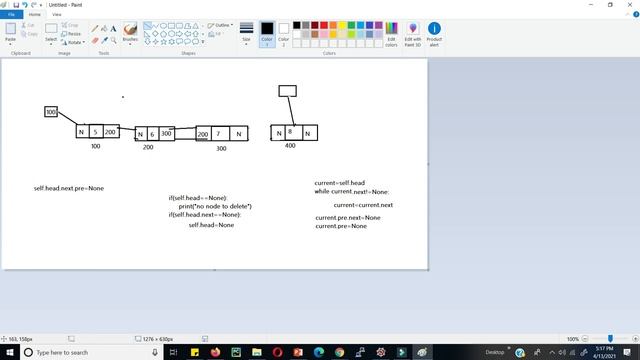Click the 100% zoom level text
This screenshot has height=360, width=640.
pos(573,339)
